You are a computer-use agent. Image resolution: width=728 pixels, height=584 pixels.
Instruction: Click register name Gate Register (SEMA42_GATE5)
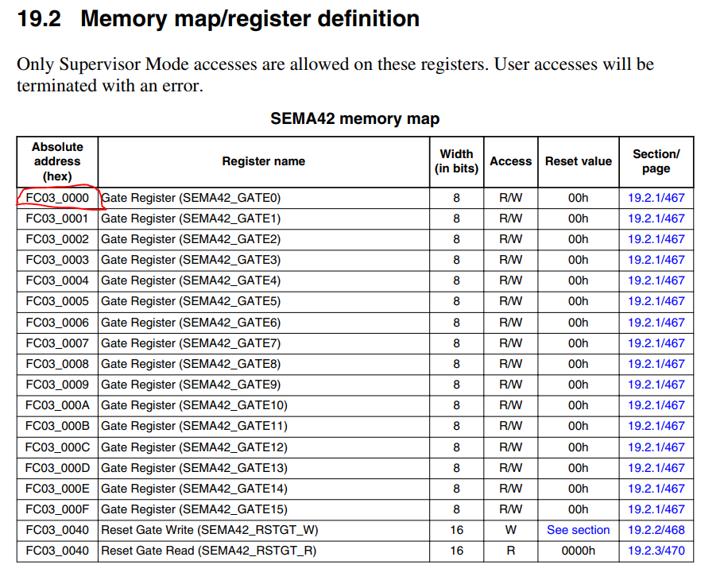pos(191,301)
